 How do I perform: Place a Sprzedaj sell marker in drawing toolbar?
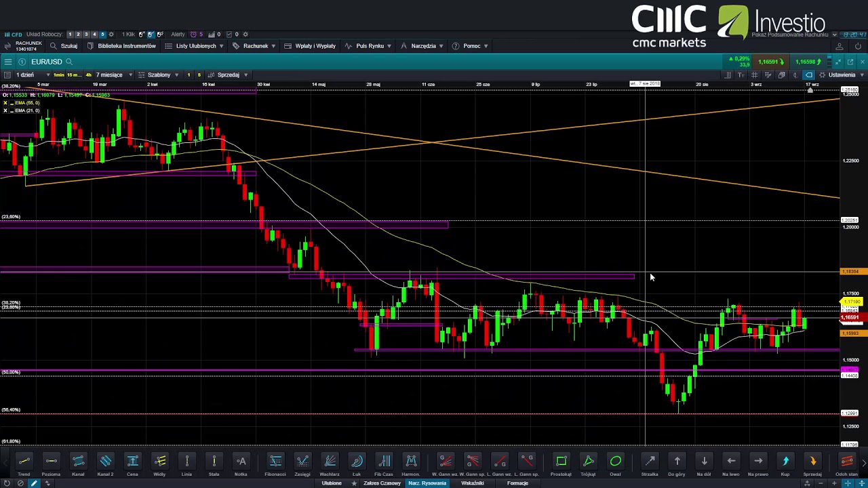pos(812,464)
